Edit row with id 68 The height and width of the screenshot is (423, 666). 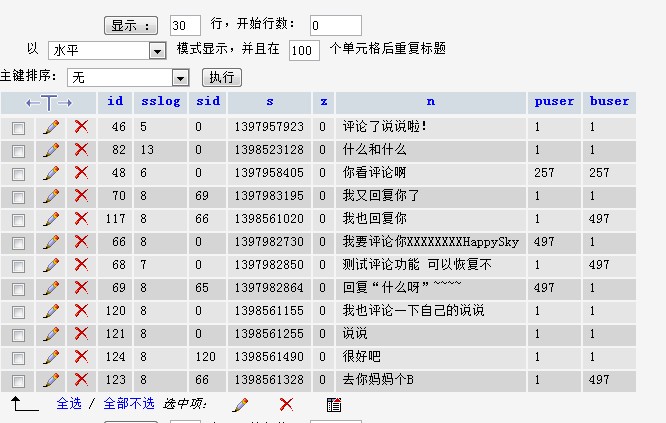(51, 265)
